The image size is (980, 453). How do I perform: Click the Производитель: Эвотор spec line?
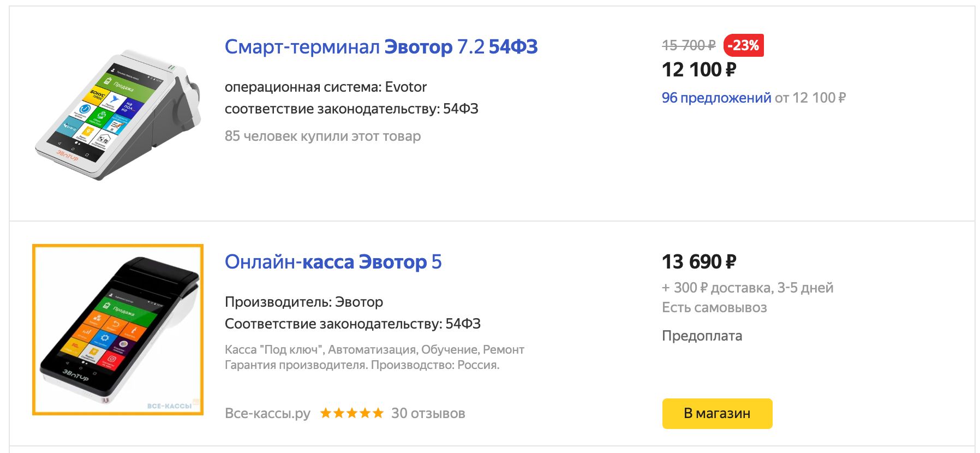(x=303, y=302)
